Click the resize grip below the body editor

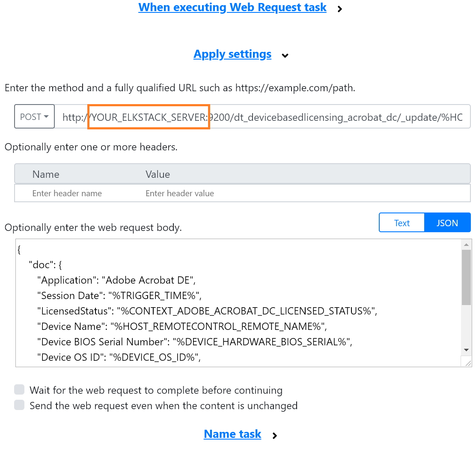click(x=467, y=362)
